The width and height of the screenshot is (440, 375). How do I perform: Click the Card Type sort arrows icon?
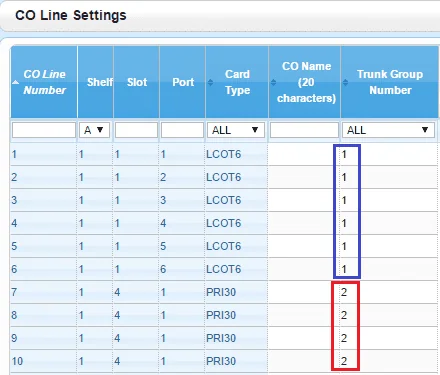coord(210,82)
